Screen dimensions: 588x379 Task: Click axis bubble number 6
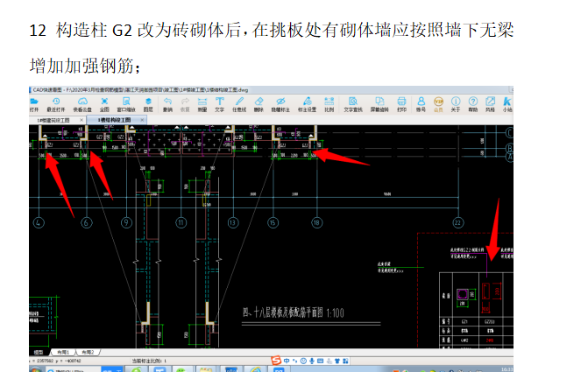pos(87,223)
